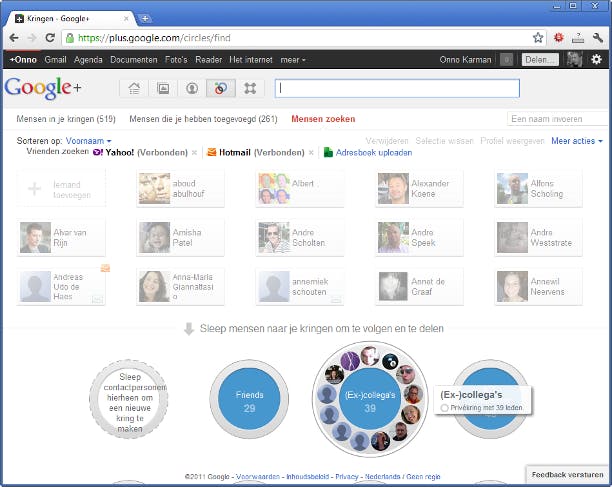612x487 pixels.
Task: Open the extension icon beside the wrench
Action: [x=578, y=38]
